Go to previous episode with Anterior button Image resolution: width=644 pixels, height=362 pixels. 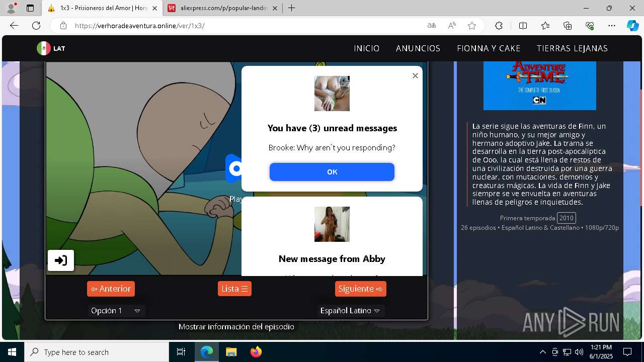[x=111, y=289]
